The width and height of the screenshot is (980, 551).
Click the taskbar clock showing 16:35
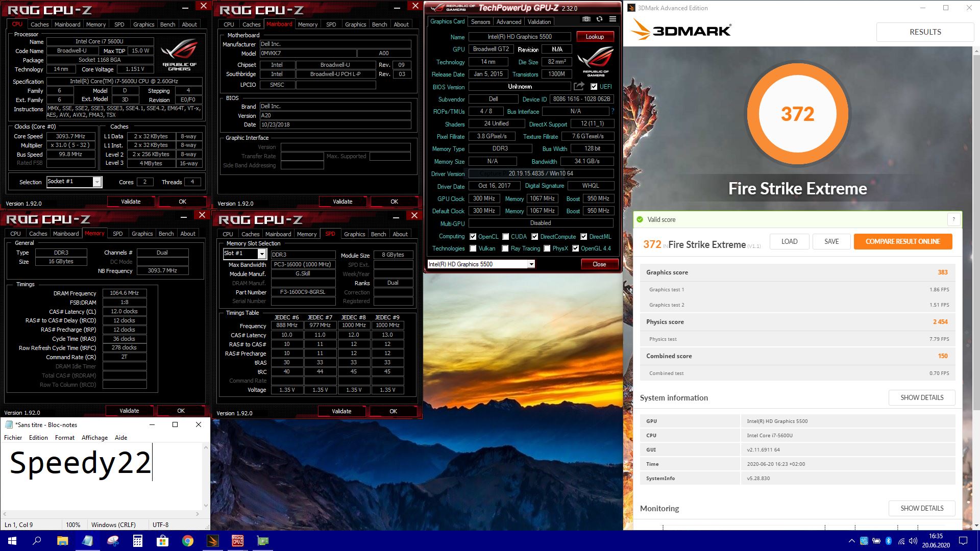coord(936,541)
